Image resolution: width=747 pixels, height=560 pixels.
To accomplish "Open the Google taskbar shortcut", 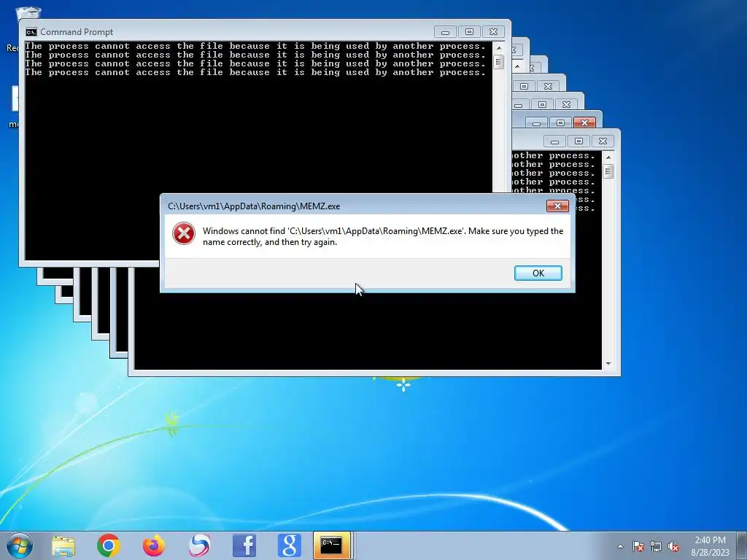I will click(x=290, y=545).
